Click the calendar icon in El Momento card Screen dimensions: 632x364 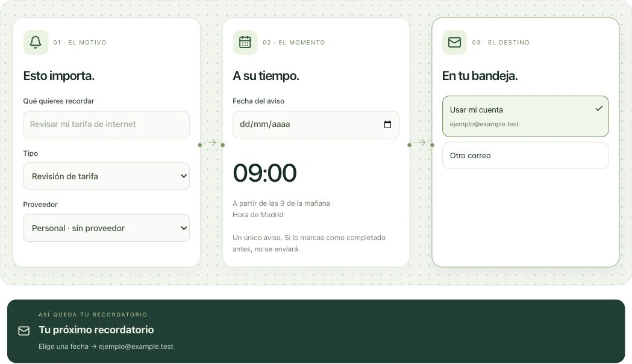245,42
